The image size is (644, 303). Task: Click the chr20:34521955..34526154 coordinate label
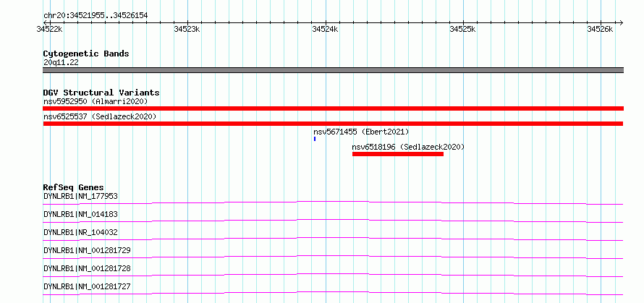(x=96, y=16)
